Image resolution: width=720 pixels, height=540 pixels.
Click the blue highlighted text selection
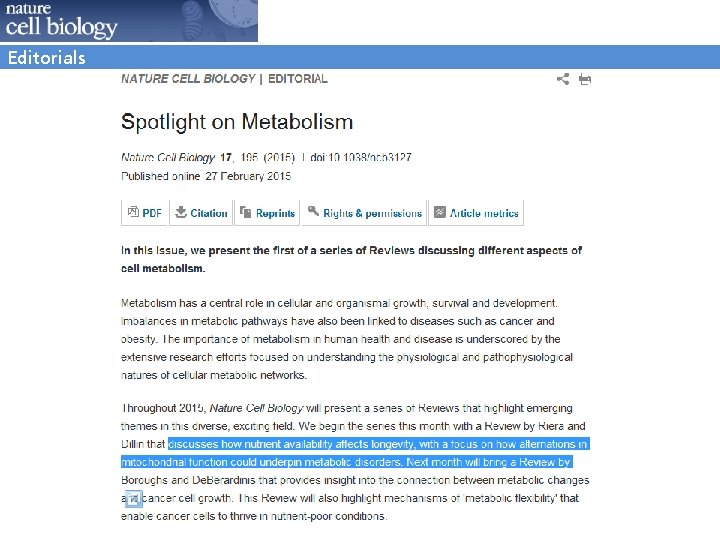378,444
